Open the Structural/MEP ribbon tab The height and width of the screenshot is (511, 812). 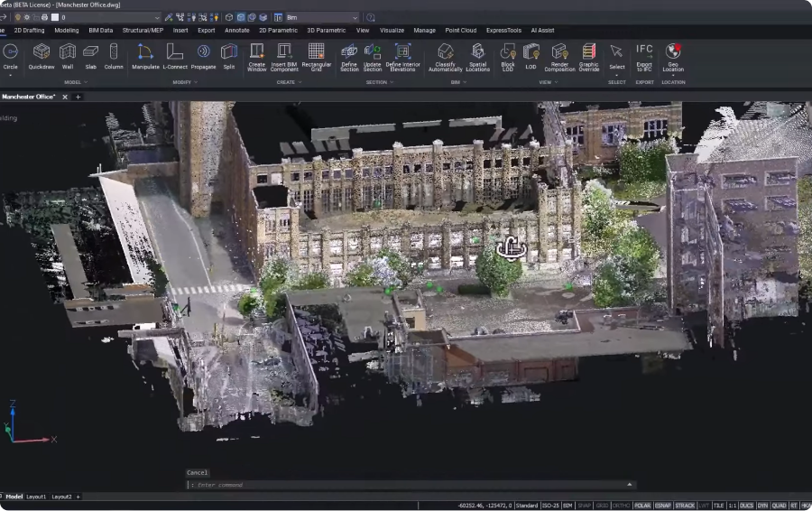coord(143,30)
